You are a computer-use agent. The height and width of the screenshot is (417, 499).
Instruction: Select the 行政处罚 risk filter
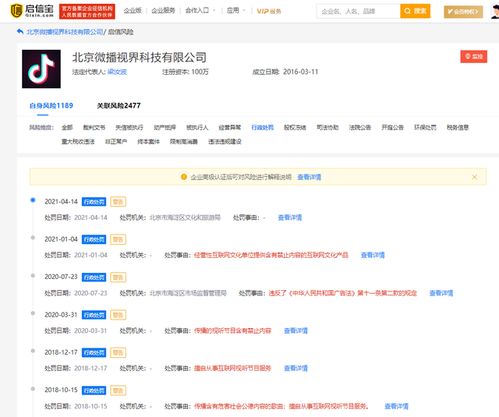click(x=262, y=127)
